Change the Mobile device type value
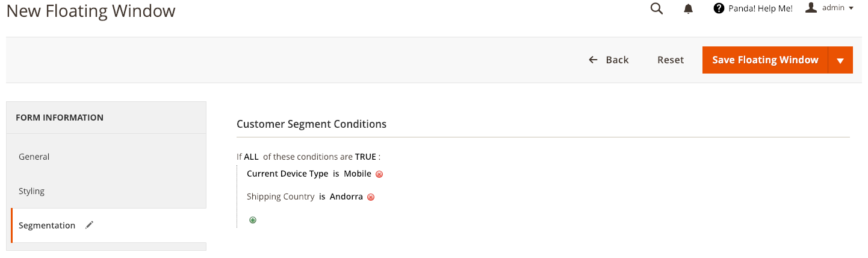This screenshot has height=258, width=868. click(358, 174)
